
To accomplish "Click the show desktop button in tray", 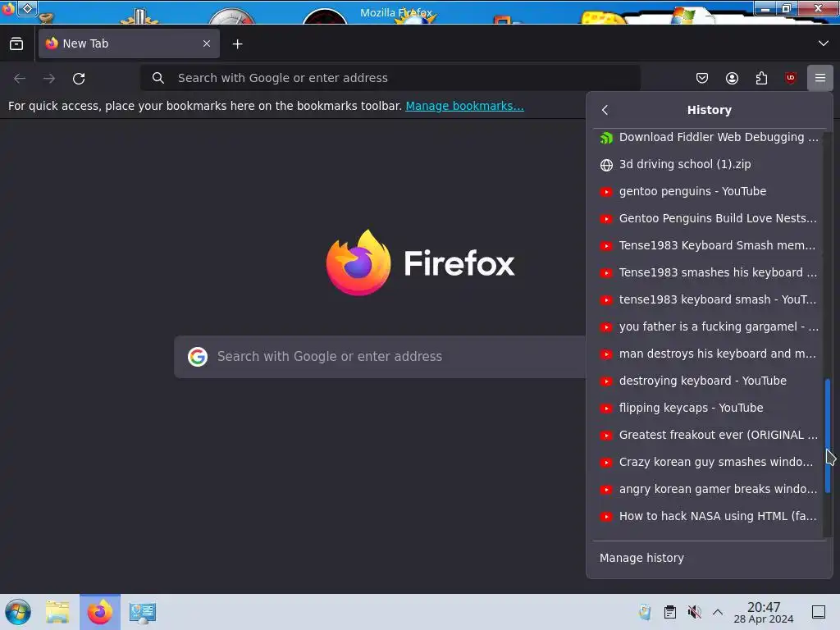I will pyautogui.click(x=819, y=612).
